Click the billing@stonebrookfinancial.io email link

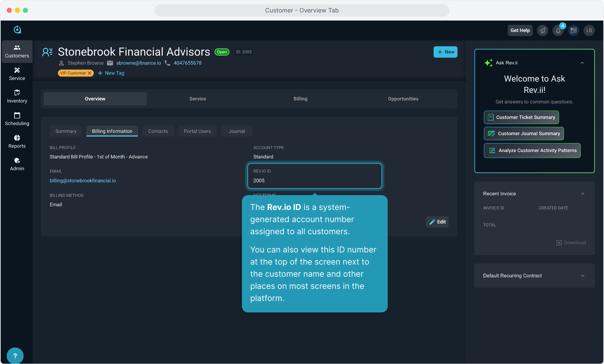click(x=83, y=181)
